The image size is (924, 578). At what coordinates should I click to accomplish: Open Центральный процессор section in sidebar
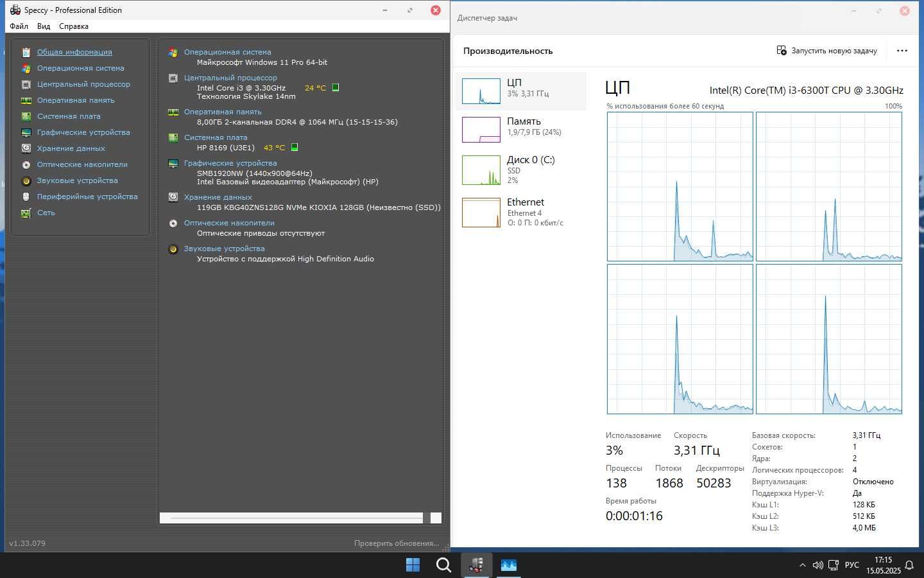pyautogui.click(x=83, y=84)
